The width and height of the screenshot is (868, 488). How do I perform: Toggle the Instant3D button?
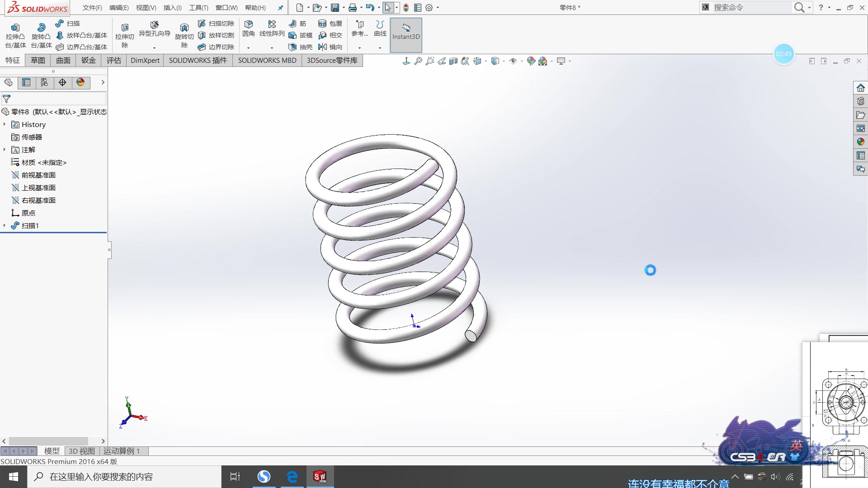[406, 35]
